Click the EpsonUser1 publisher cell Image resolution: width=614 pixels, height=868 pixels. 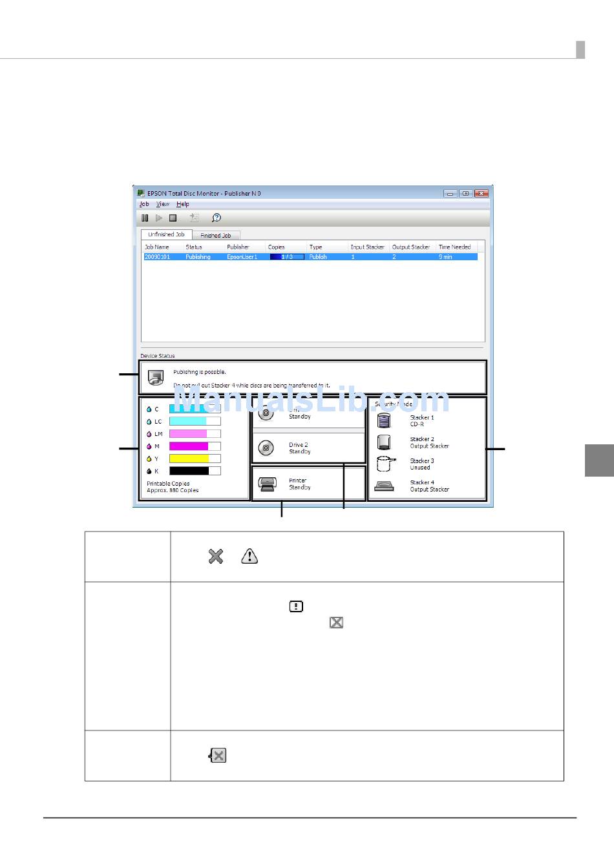[242, 257]
